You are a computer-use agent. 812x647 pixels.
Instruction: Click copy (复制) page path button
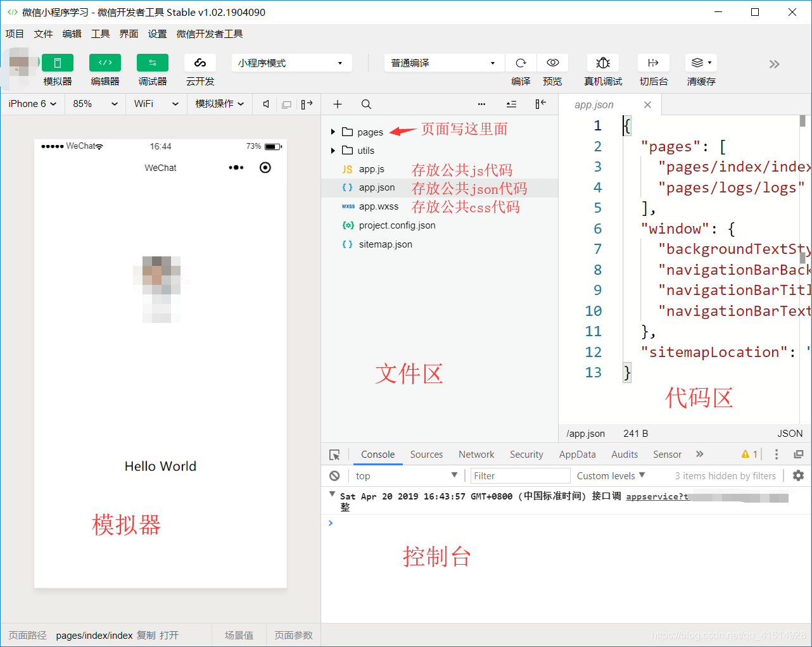coord(146,635)
